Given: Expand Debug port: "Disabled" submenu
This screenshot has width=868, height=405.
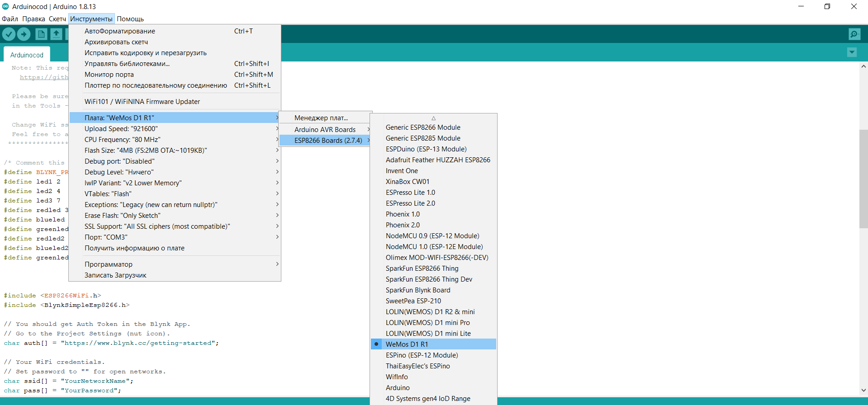Looking at the screenshot, I should [175, 161].
